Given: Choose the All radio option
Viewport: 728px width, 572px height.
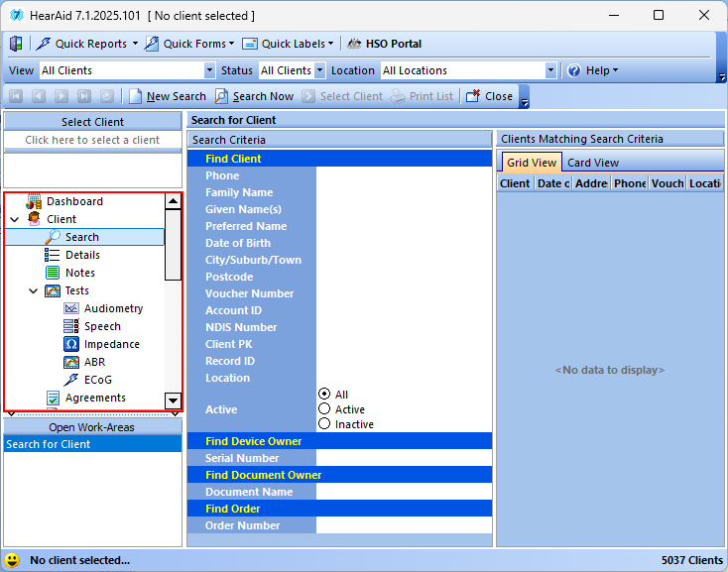Looking at the screenshot, I should click(x=324, y=394).
